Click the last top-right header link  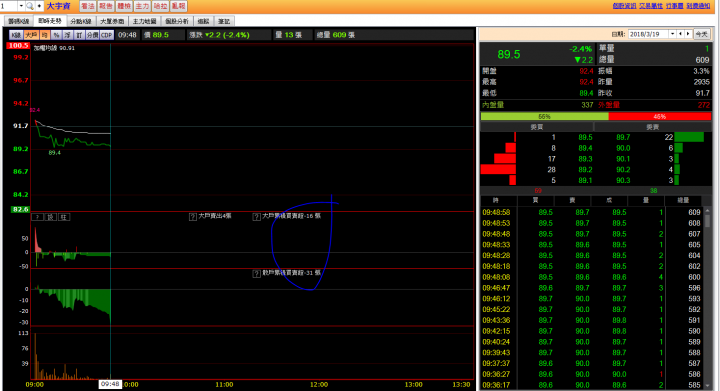(698, 6)
